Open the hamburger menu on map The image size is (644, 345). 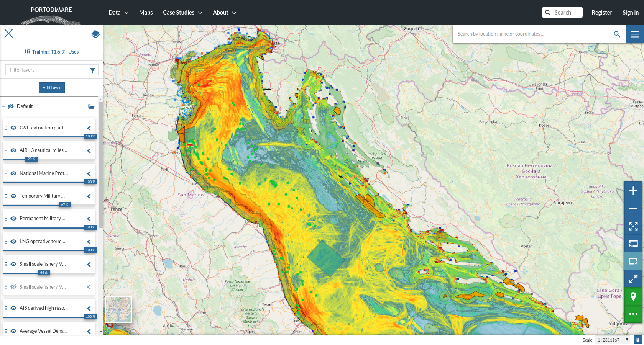[x=635, y=34]
